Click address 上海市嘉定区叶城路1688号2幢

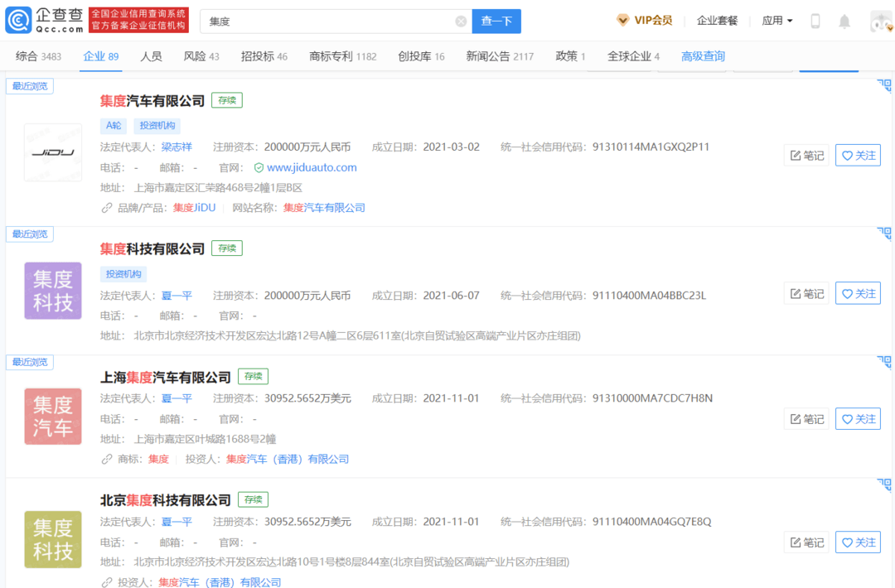click(x=205, y=439)
